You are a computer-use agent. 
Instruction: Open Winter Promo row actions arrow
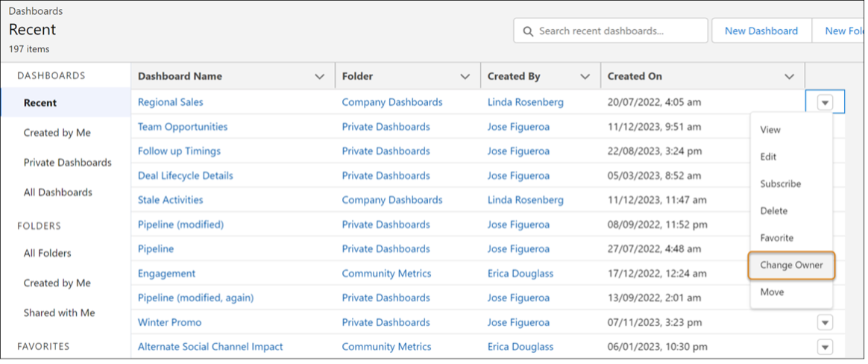tap(825, 322)
